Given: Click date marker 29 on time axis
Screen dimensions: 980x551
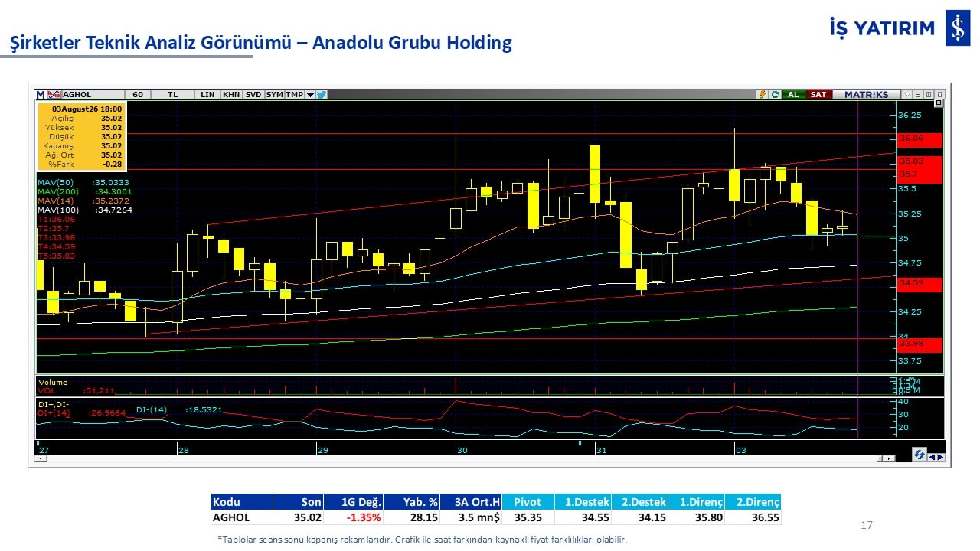Looking at the screenshot, I should 323,451.
